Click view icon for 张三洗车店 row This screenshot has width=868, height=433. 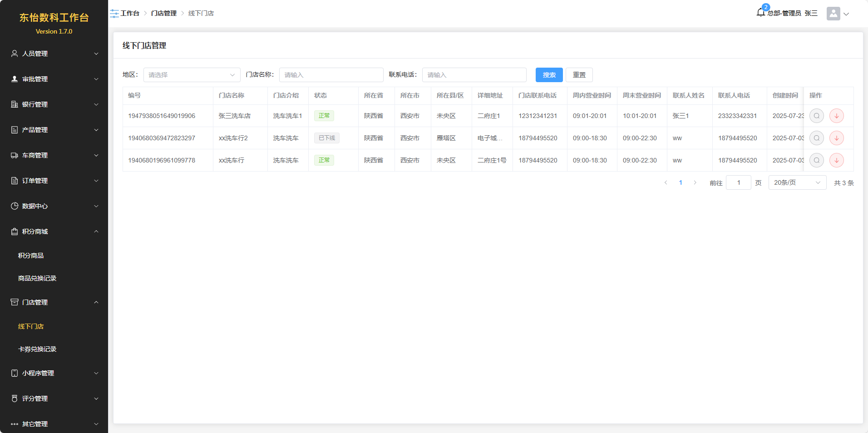point(816,116)
